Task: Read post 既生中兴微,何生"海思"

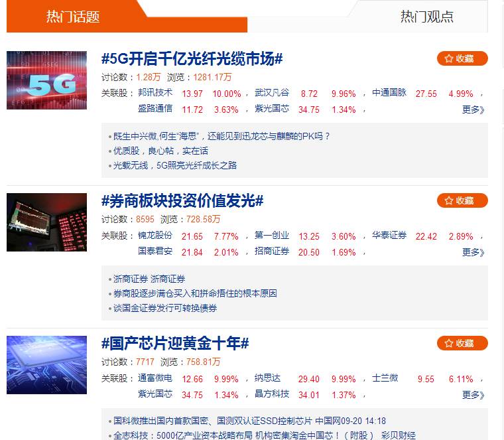Action: pyautogui.click(x=221, y=136)
